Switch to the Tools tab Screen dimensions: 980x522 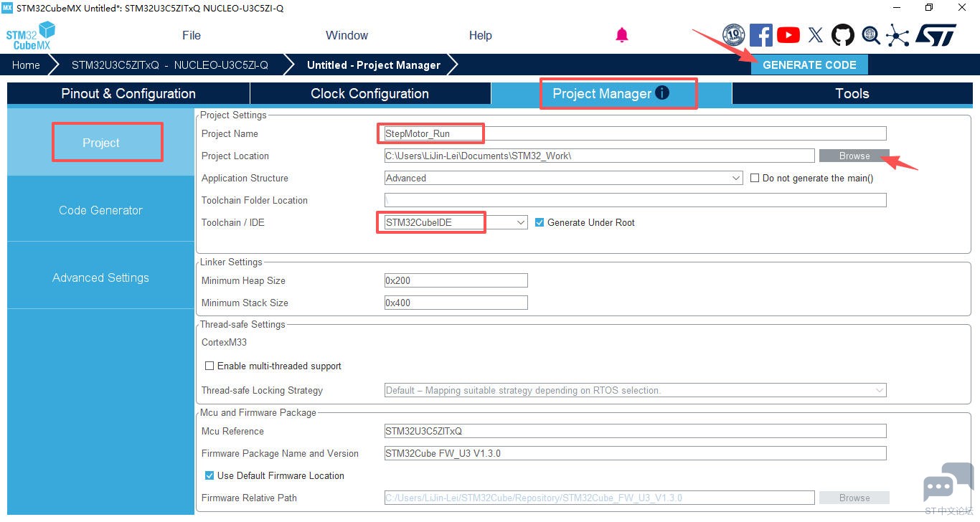click(x=852, y=93)
